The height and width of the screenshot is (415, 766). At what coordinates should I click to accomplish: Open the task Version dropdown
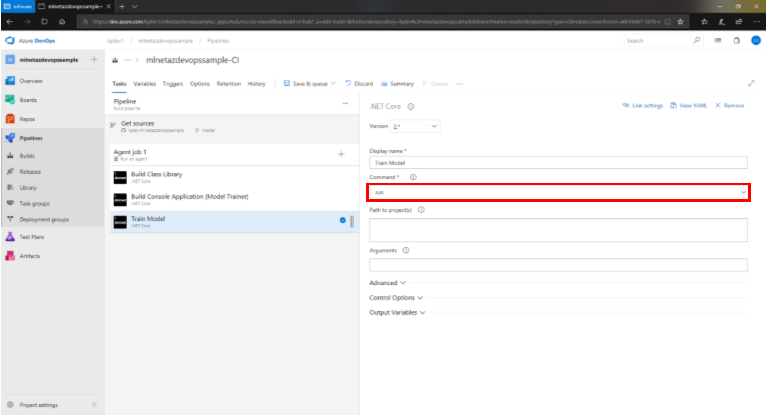pyautogui.click(x=416, y=127)
